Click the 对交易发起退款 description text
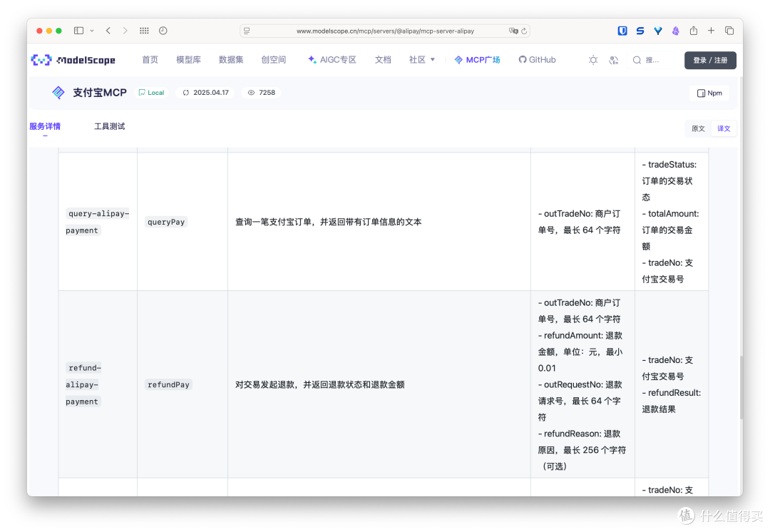The image size is (770, 532). (319, 384)
